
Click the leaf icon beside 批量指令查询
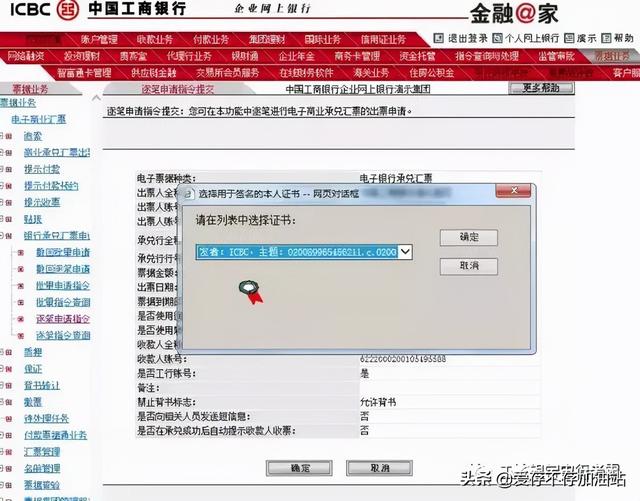(x=20, y=303)
